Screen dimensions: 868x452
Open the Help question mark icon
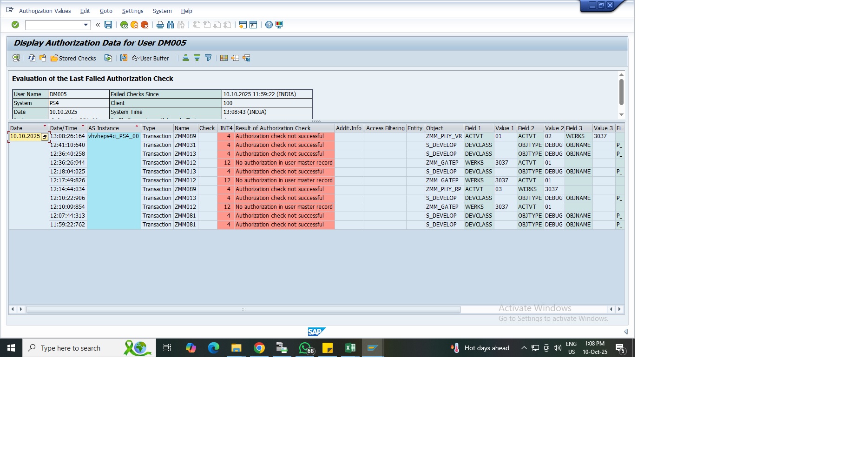tap(269, 25)
